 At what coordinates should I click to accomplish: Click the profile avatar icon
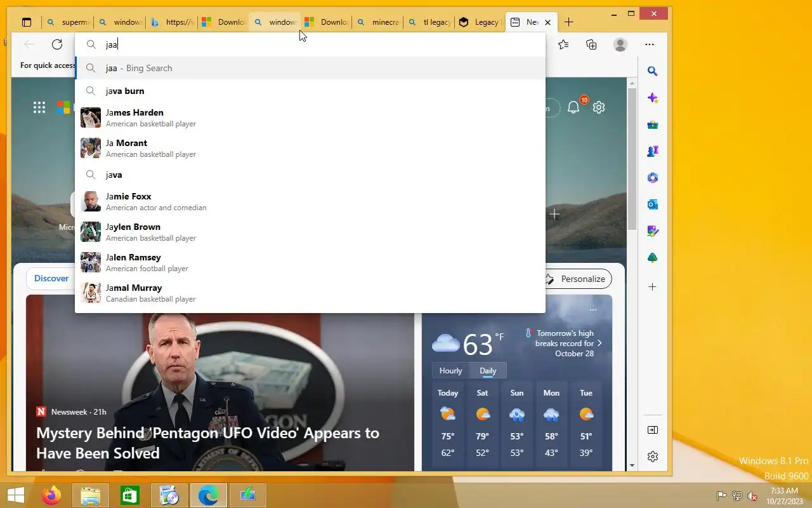point(620,44)
